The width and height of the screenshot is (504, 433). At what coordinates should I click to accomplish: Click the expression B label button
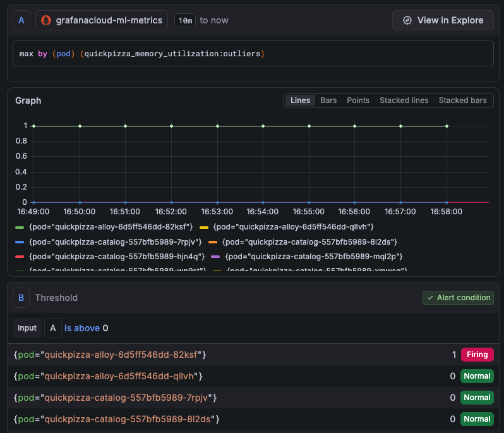21,298
